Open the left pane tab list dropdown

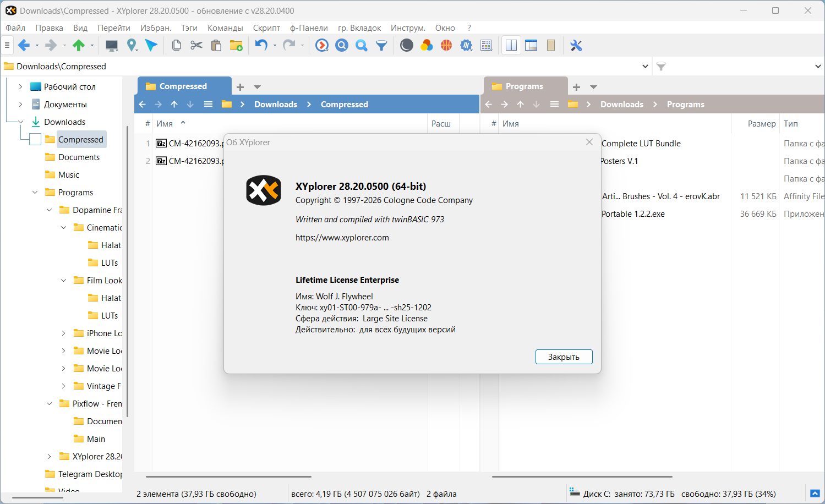pos(257,87)
